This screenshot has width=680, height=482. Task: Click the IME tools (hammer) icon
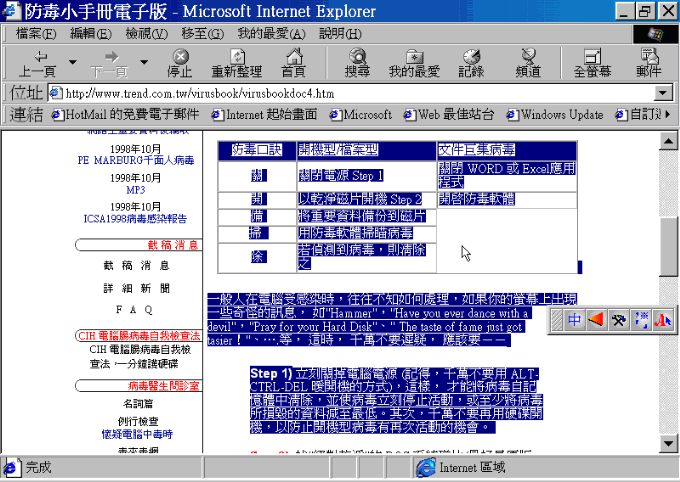(618, 320)
